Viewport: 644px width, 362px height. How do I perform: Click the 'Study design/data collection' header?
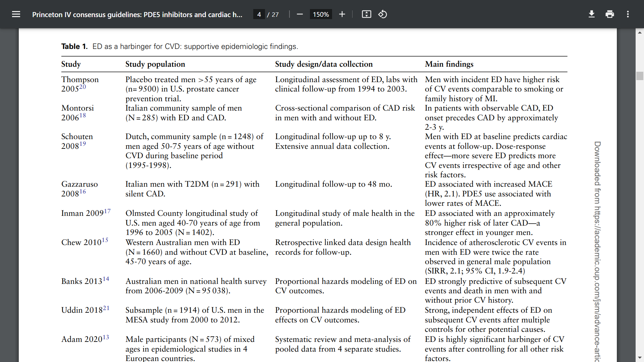tap(324, 64)
